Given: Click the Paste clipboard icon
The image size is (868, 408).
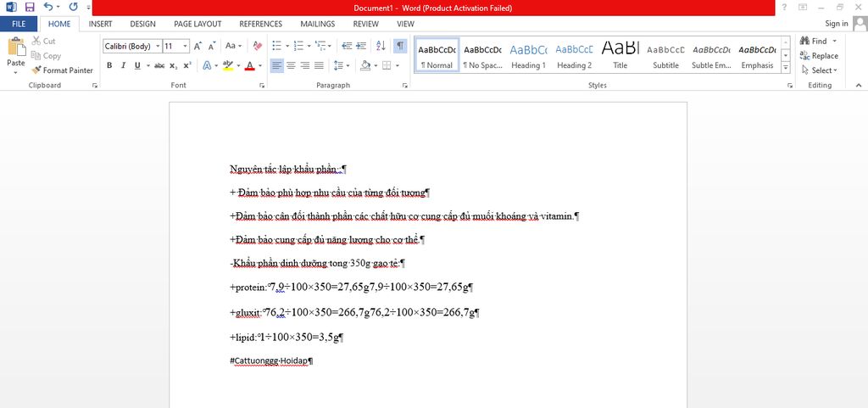Looking at the screenshot, I should click(16, 47).
